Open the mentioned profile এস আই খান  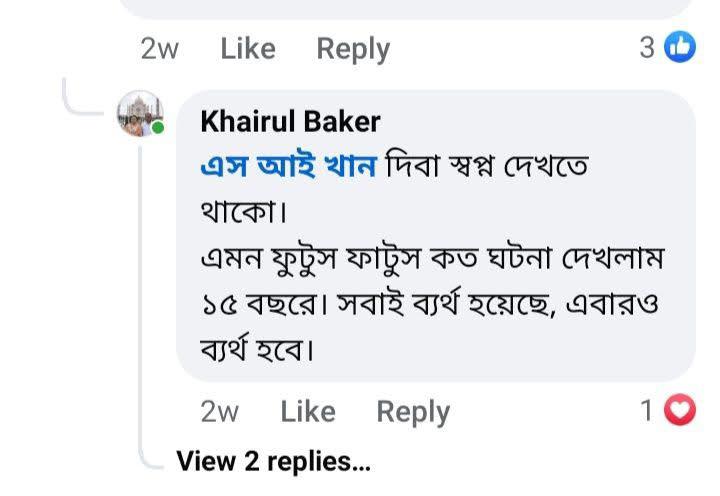(x=288, y=167)
